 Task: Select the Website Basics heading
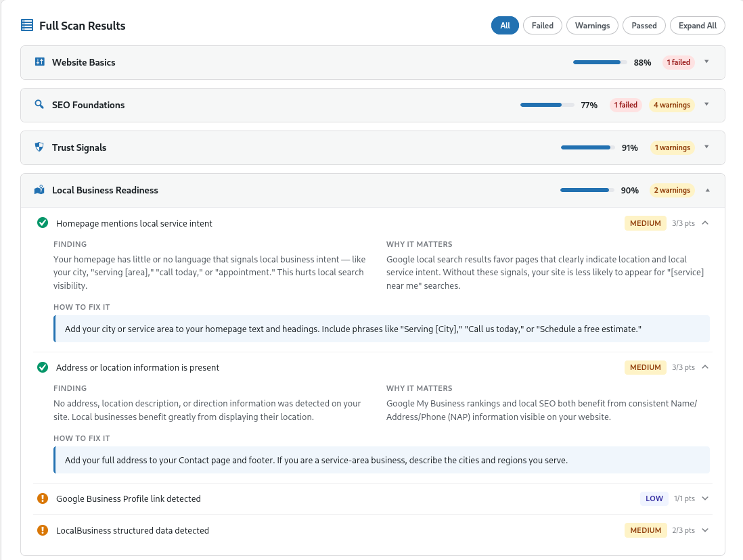pos(83,62)
